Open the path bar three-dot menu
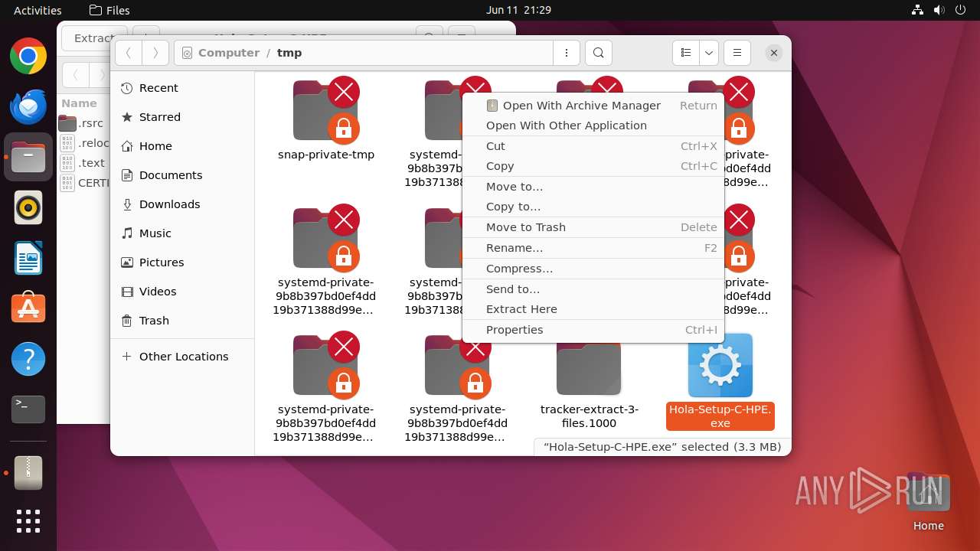The width and height of the screenshot is (980, 551). pos(567,53)
